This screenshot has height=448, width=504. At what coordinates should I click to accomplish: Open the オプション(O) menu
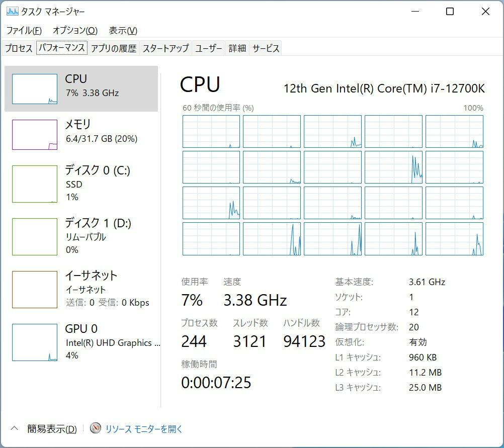pyautogui.click(x=75, y=31)
